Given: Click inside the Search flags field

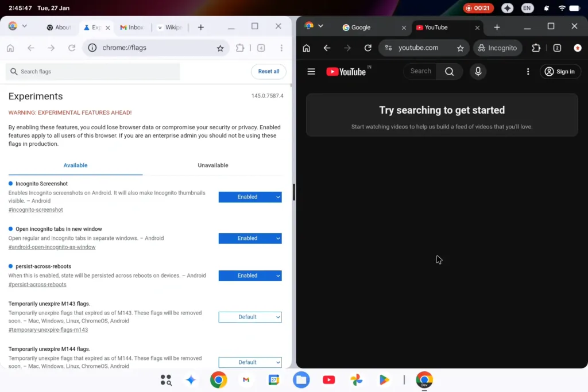Looking at the screenshot, I should [92, 71].
